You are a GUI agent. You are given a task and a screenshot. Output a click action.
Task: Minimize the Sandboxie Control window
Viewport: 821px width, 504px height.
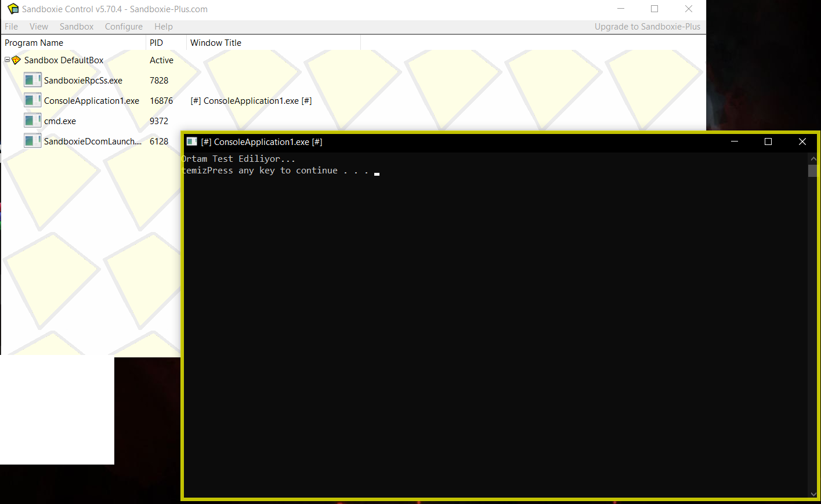tap(621, 9)
